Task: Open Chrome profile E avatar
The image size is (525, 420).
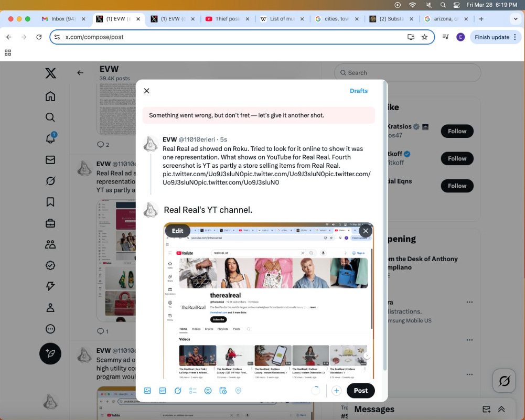Action: pos(460,37)
